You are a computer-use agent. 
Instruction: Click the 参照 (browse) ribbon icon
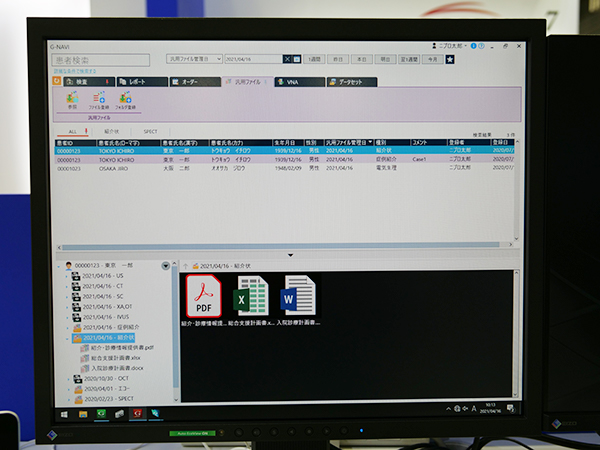[x=72, y=100]
